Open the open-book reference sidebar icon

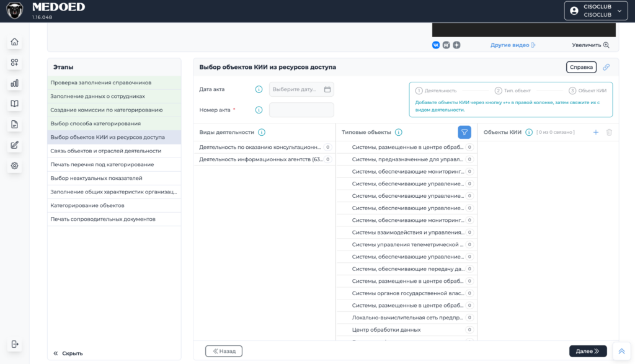point(15,104)
